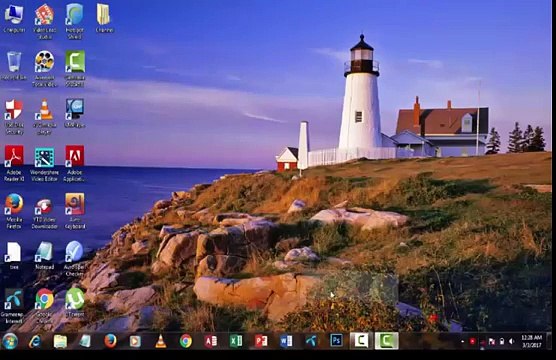Select the Notepad desktop shortcut
The image size is (556, 360).
44,256
